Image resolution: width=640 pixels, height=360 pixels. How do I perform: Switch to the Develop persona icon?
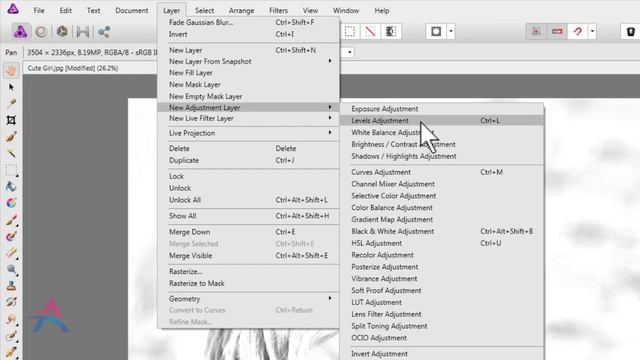tap(62, 31)
